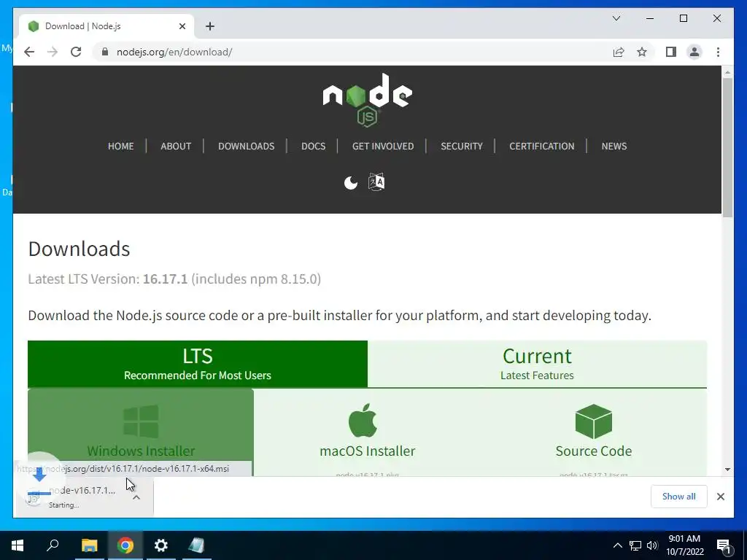Click volume speaker tray icon
This screenshot has width=747, height=560.
[652, 545]
